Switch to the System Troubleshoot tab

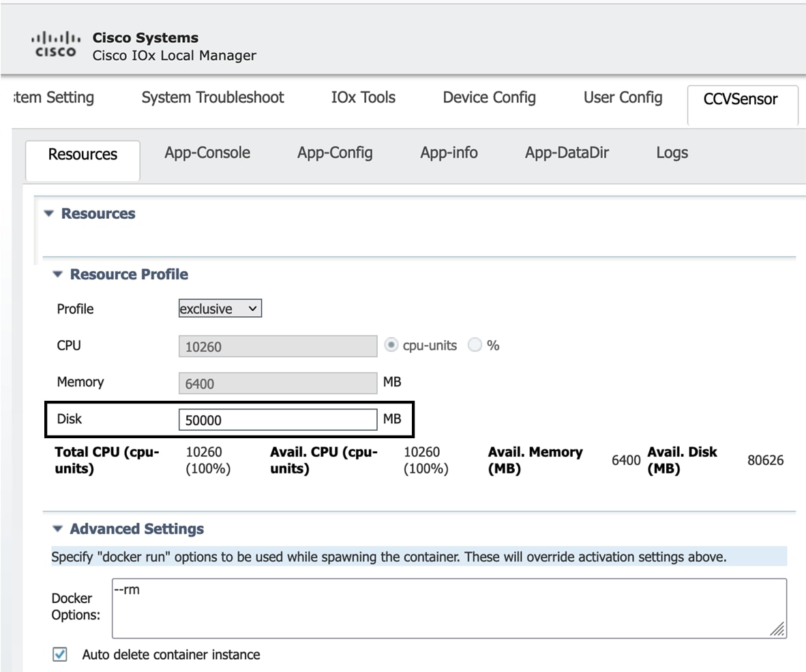coord(212,97)
